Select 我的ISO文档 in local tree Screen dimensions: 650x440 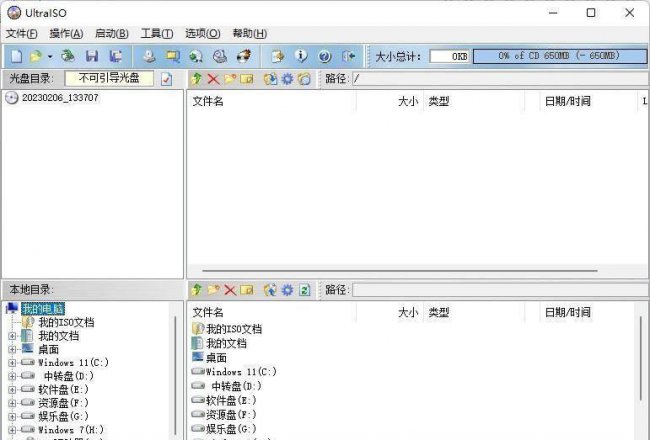click(66, 322)
